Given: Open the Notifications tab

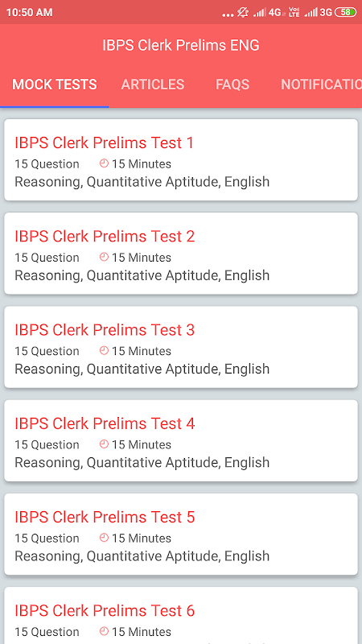Looking at the screenshot, I should pyautogui.click(x=321, y=85).
